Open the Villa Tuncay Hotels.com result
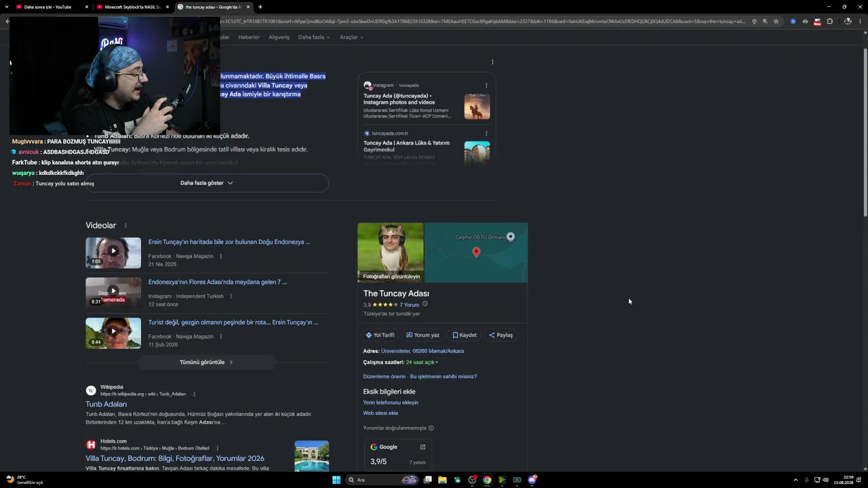Viewport: 868px width, 488px height. click(175, 459)
